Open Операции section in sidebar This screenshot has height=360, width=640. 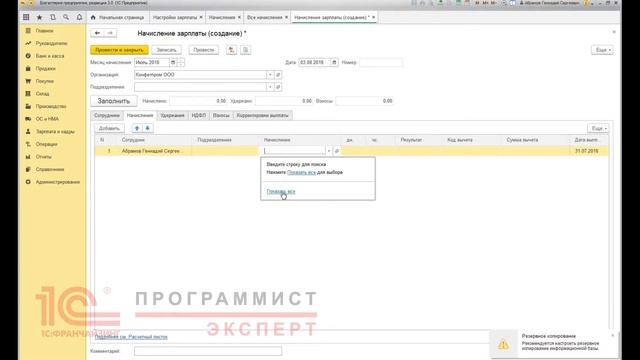(x=46, y=144)
